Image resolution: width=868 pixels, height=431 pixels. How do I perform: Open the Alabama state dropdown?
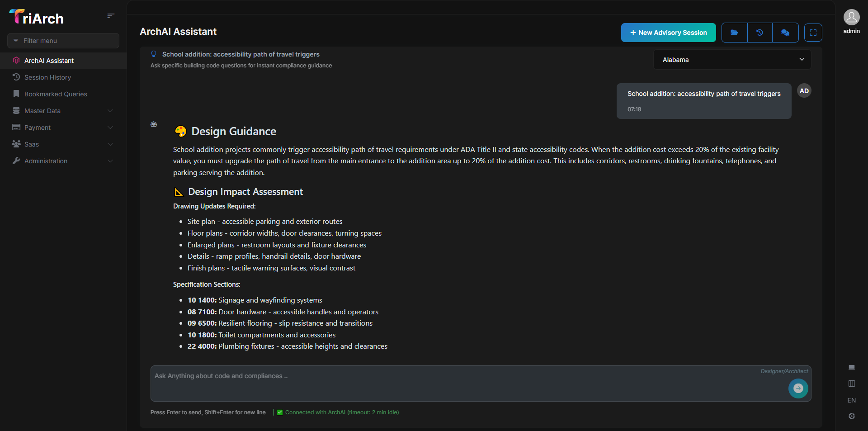(x=731, y=59)
